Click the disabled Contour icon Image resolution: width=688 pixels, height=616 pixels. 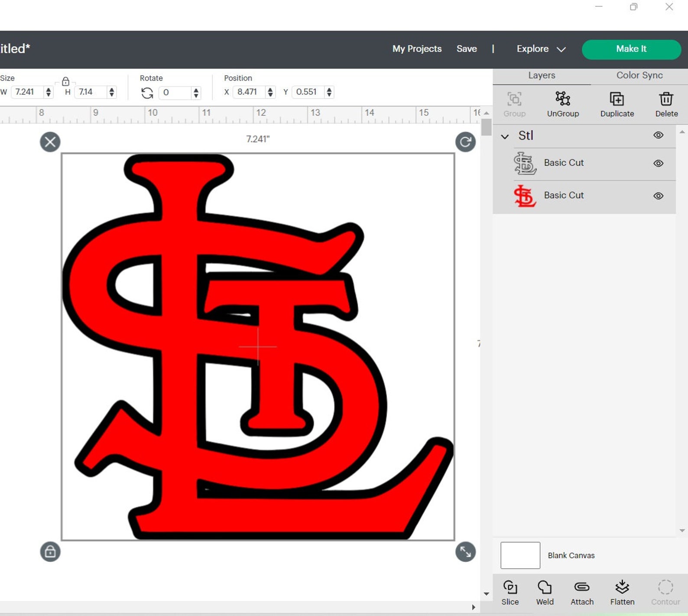[x=665, y=587]
